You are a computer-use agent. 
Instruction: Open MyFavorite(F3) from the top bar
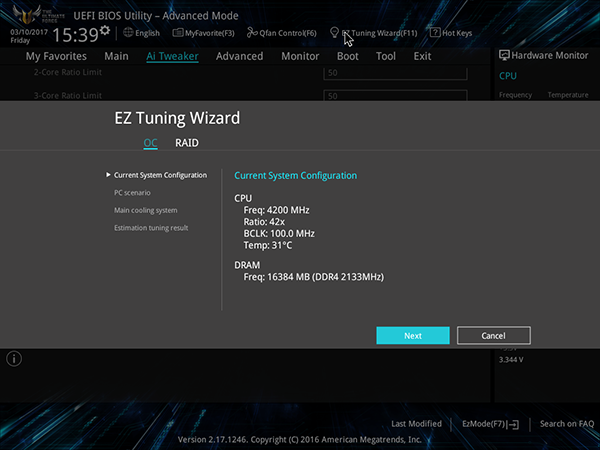pyautogui.click(x=178, y=33)
